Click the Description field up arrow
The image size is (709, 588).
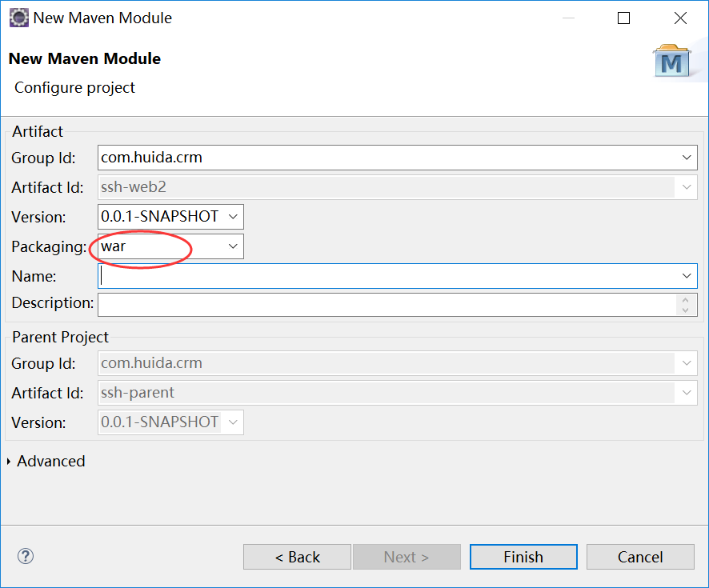tap(687, 299)
